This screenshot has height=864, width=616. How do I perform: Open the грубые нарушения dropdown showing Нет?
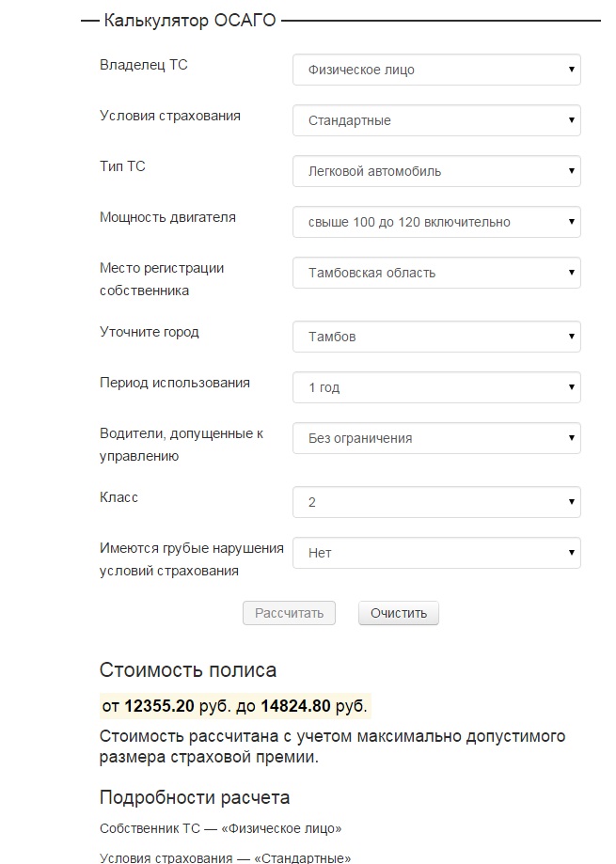[x=436, y=553]
